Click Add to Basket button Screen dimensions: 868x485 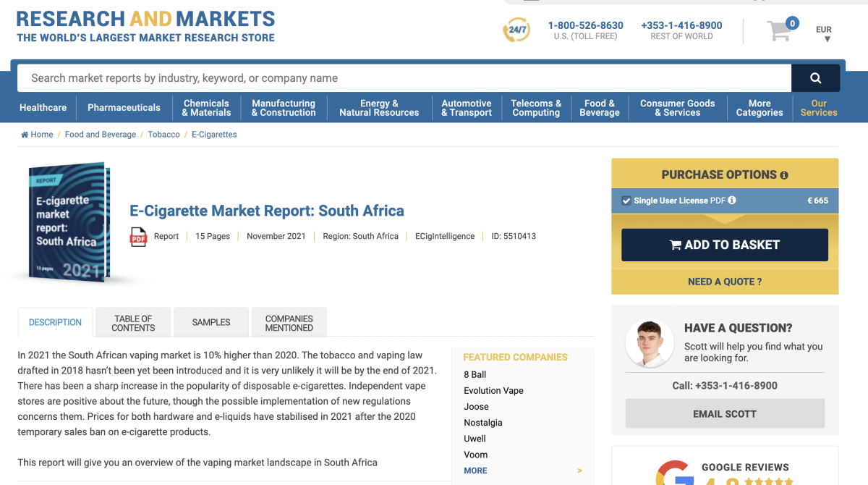point(724,245)
